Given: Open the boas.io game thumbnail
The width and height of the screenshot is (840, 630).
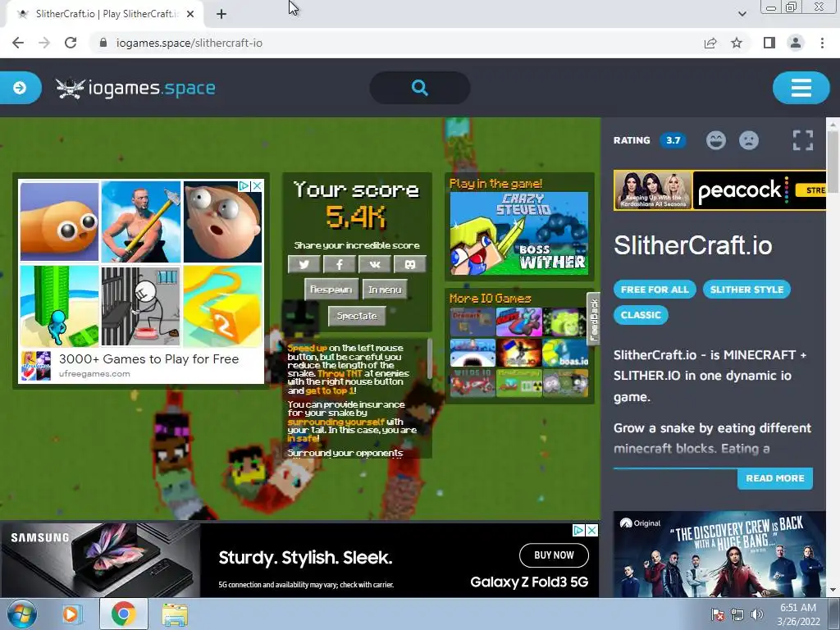Looking at the screenshot, I should pyautogui.click(x=564, y=353).
